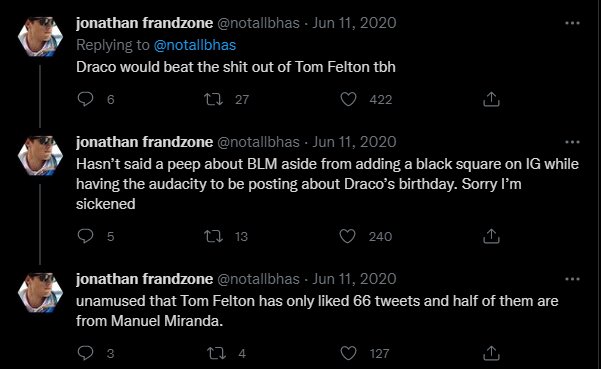The width and height of the screenshot is (601, 369).
Task: Open the first tweet's Jun 11, 2020 timestamp
Action: tap(354, 23)
